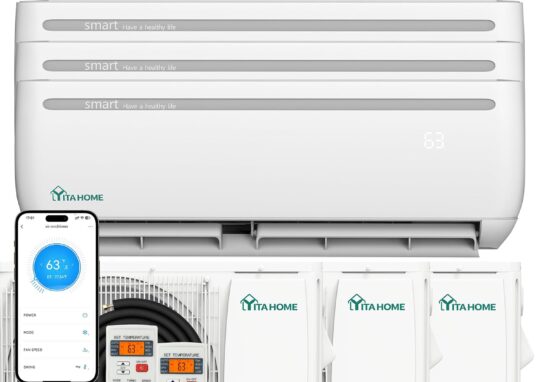The image size is (538, 382).
Task: Open the three-dot menu in phone app
Action: [91, 227]
